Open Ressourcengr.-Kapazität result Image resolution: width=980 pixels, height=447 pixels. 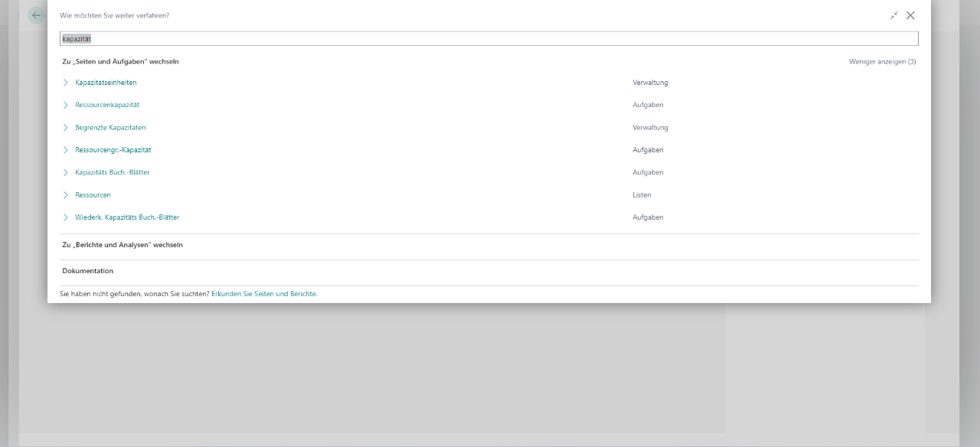(x=113, y=150)
